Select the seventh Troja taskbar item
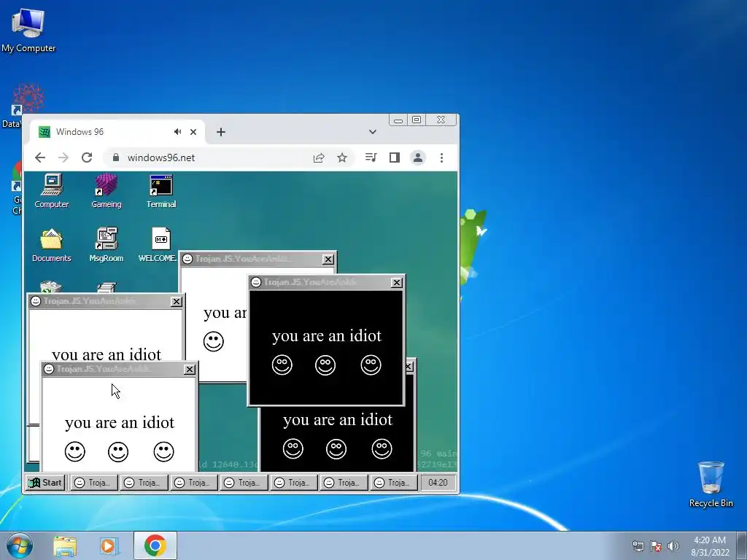The image size is (747, 560). [x=393, y=483]
